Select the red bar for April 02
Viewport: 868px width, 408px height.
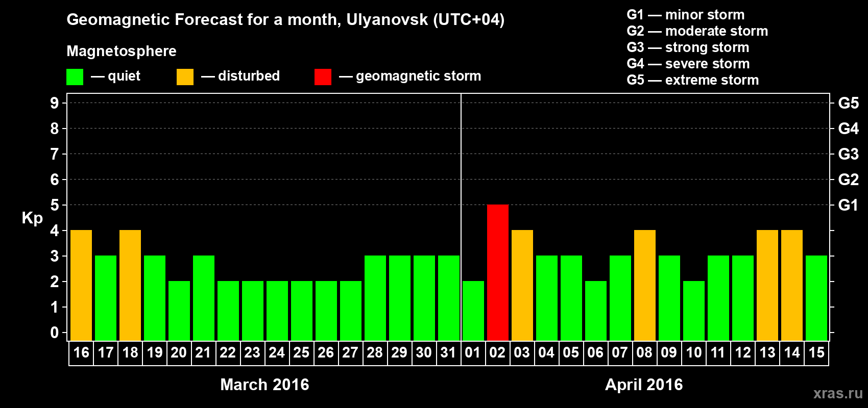coord(498,272)
